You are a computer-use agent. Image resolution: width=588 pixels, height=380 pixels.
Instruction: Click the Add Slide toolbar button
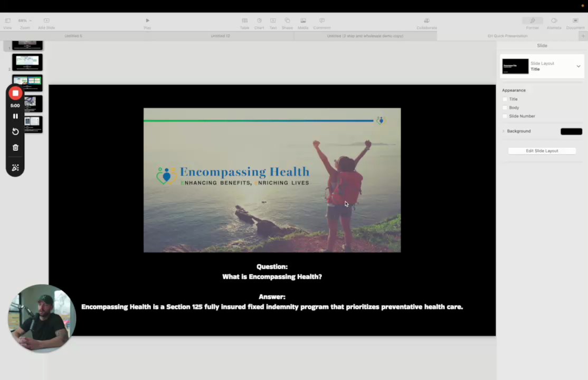(x=46, y=23)
